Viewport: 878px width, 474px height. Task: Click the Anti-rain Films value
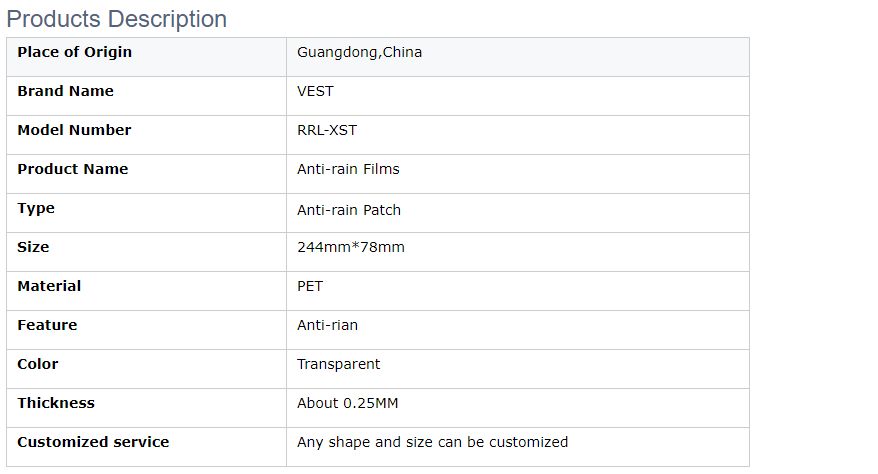point(348,169)
